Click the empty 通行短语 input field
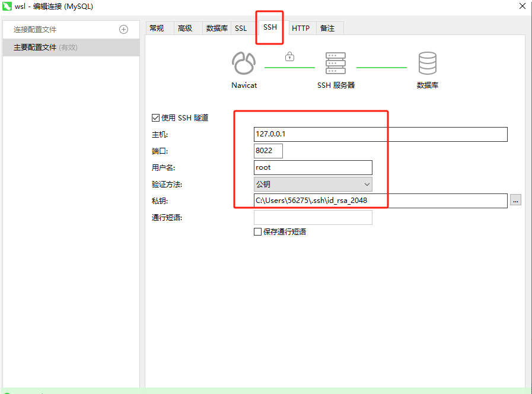 [313, 217]
